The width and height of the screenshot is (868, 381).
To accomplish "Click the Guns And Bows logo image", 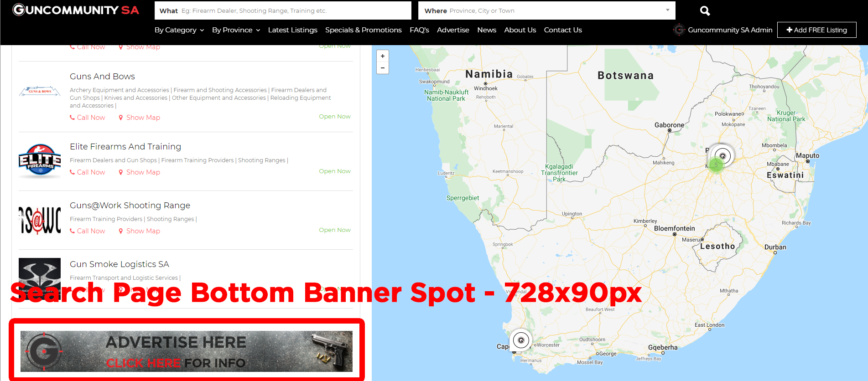I will (x=40, y=91).
